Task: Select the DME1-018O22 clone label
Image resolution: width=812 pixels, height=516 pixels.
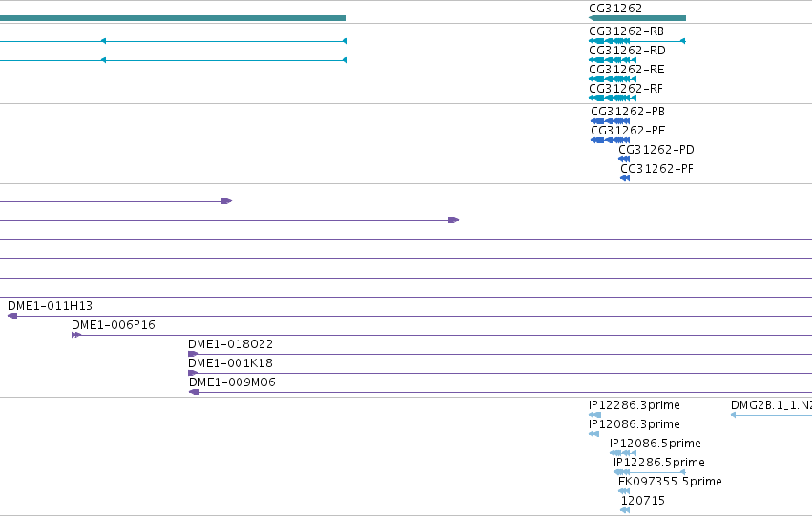Action: 230,344
